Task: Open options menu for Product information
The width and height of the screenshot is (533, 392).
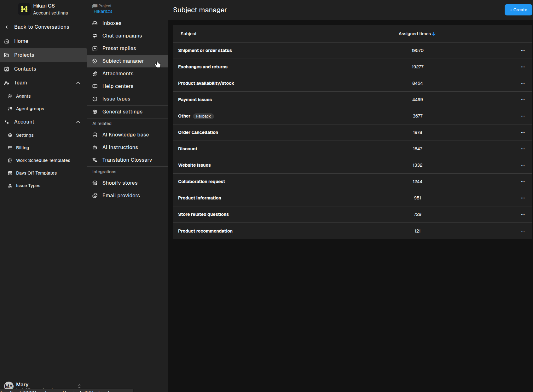Action: click(523, 198)
